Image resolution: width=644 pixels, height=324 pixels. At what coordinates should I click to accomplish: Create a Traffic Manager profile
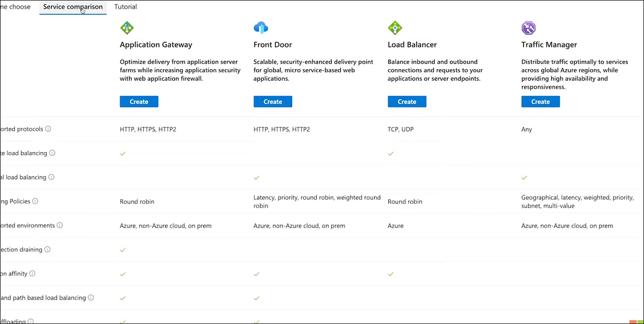coord(540,102)
